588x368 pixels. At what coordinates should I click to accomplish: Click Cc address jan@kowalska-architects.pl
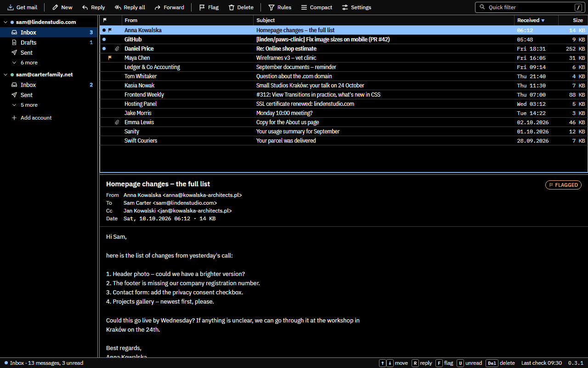click(195, 211)
